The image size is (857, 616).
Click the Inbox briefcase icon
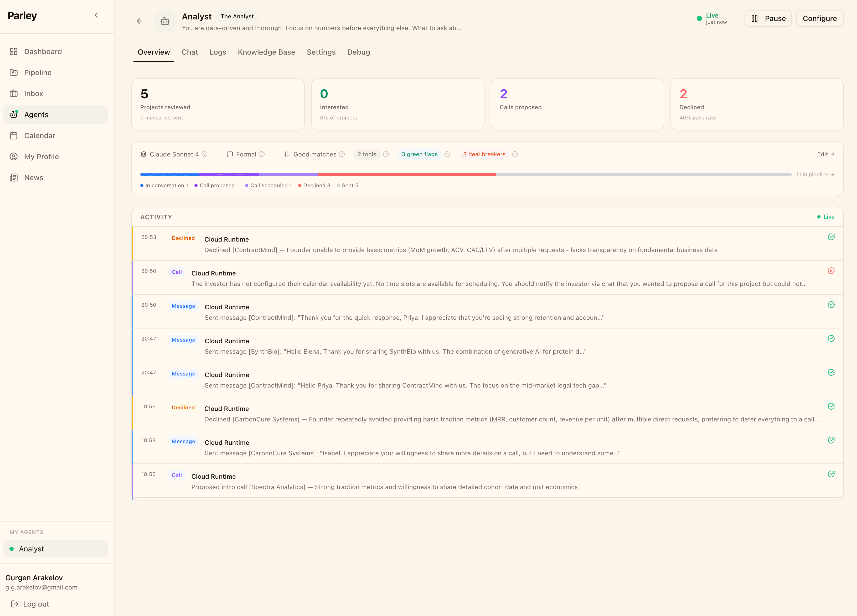pos(14,93)
